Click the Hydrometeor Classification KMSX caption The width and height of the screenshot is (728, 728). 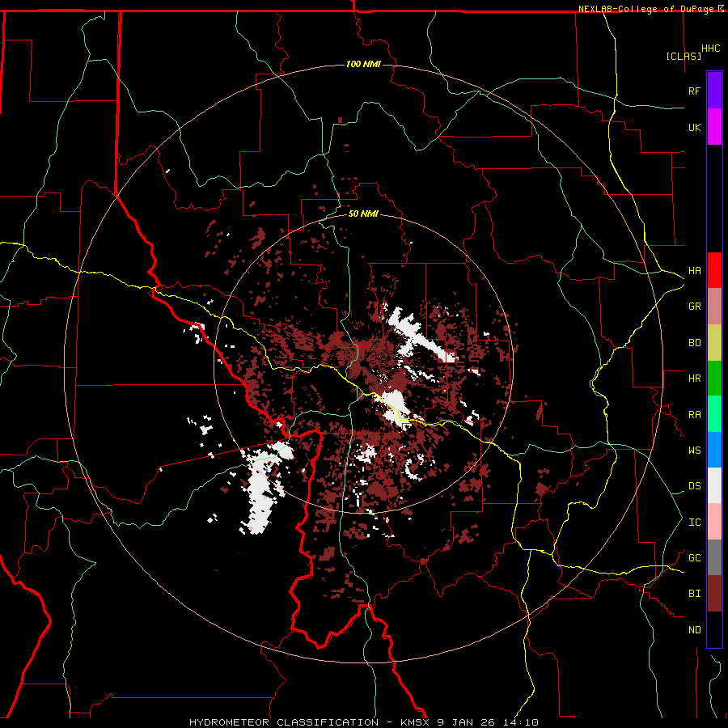[363, 722]
